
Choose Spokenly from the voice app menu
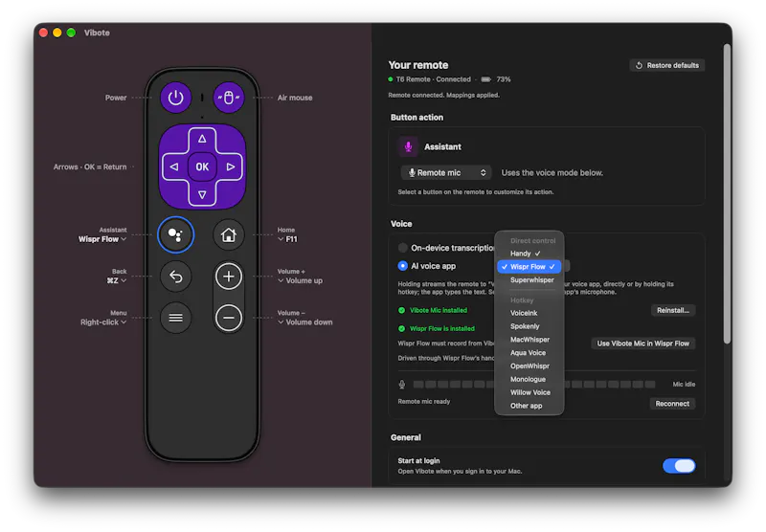(529, 326)
